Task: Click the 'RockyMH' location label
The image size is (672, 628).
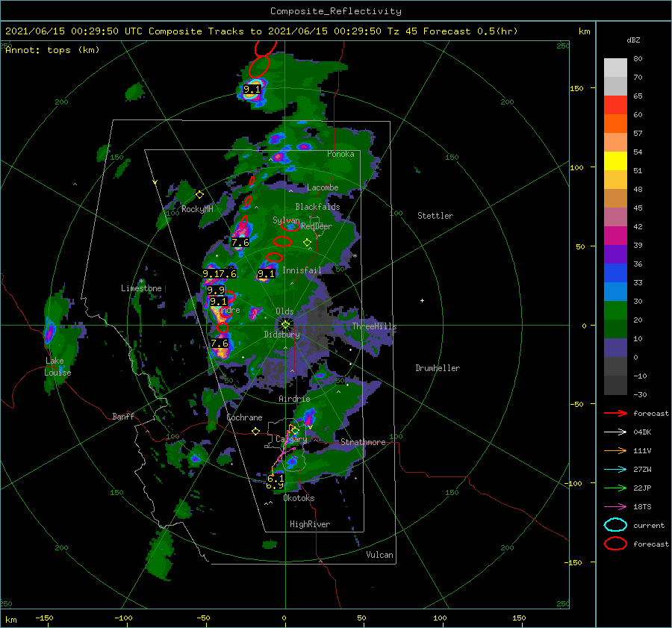Action: pos(197,209)
